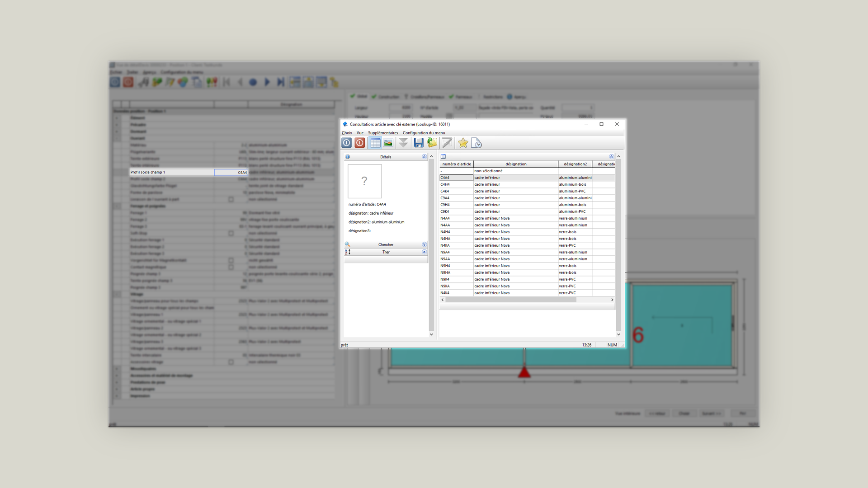Click the pen edit icon in dialog toolbar
The image size is (868, 488).
click(447, 143)
